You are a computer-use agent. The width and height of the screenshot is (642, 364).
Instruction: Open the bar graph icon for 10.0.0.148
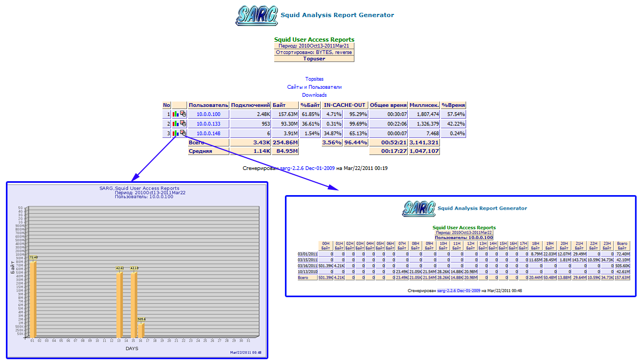pyautogui.click(x=176, y=133)
